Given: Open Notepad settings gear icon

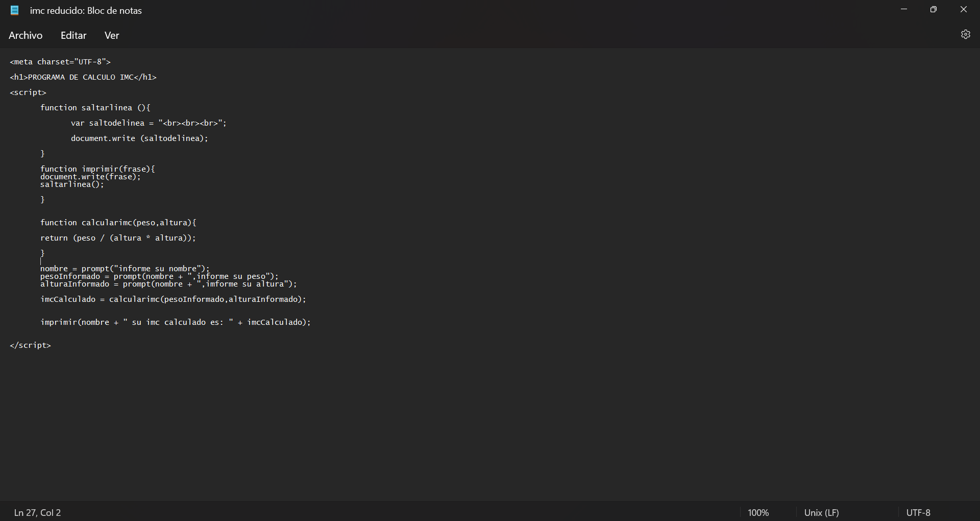Looking at the screenshot, I should pyautogui.click(x=965, y=34).
